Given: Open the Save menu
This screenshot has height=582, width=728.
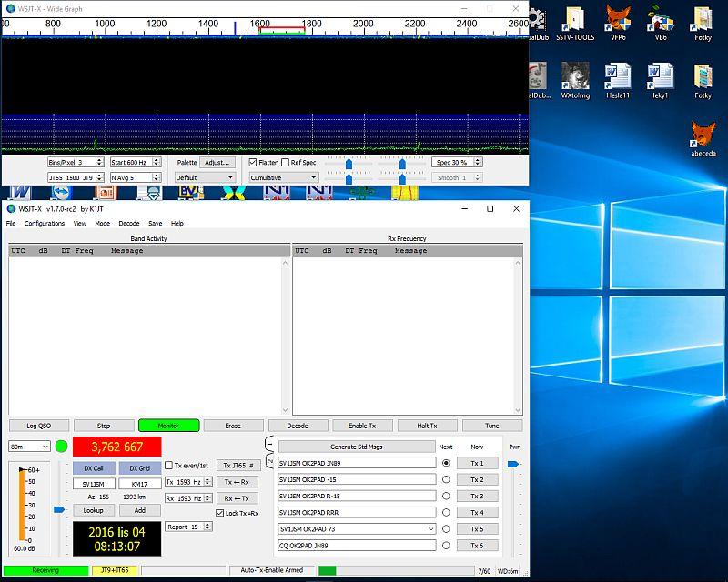Looking at the screenshot, I should click(x=155, y=223).
